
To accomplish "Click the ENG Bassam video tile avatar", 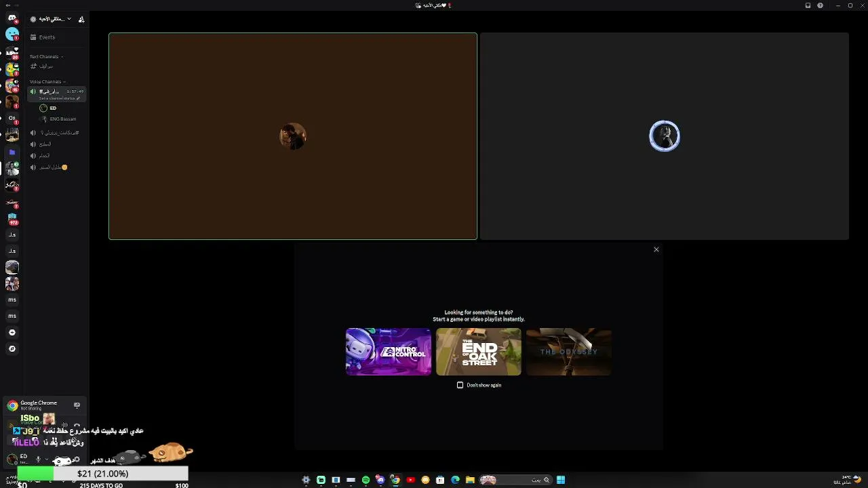I will coord(665,136).
